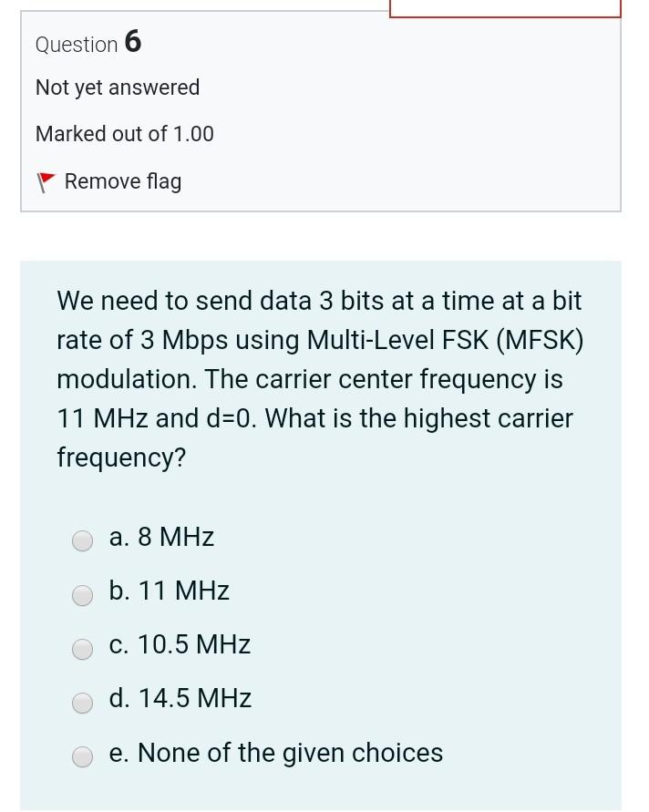Image resolution: width=649 pixels, height=812 pixels.
Task: Select radio button for None of the given choices
Action: coord(82,756)
